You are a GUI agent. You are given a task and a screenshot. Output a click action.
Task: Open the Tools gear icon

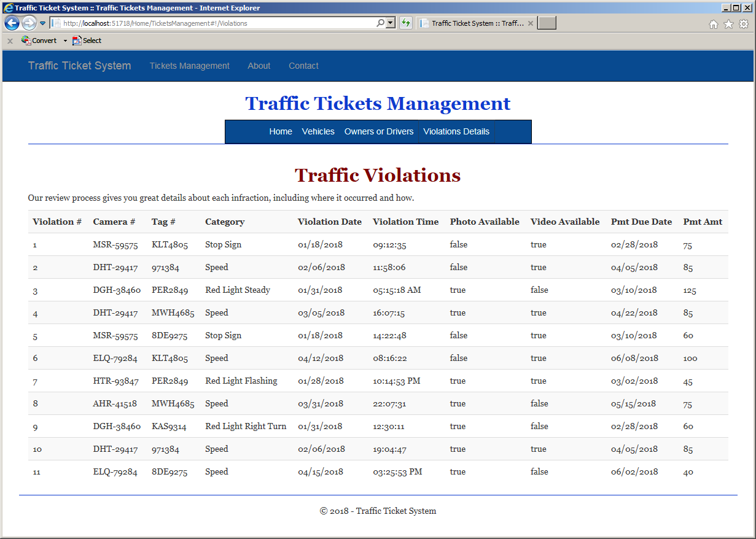744,24
